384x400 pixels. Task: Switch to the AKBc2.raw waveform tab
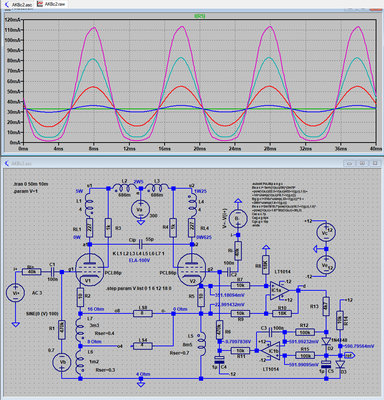coord(51,4)
